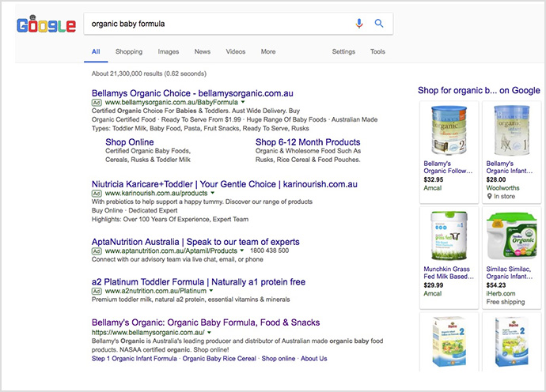The height and width of the screenshot is (392, 546).
Task: Open Organic Baby Rice Cereal sublink
Action: coord(219,359)
